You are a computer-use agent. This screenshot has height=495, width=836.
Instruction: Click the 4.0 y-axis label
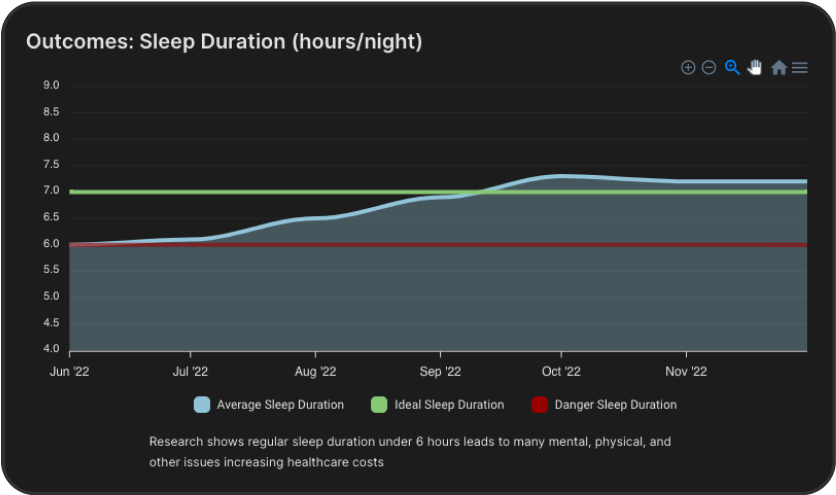[51, 349]
